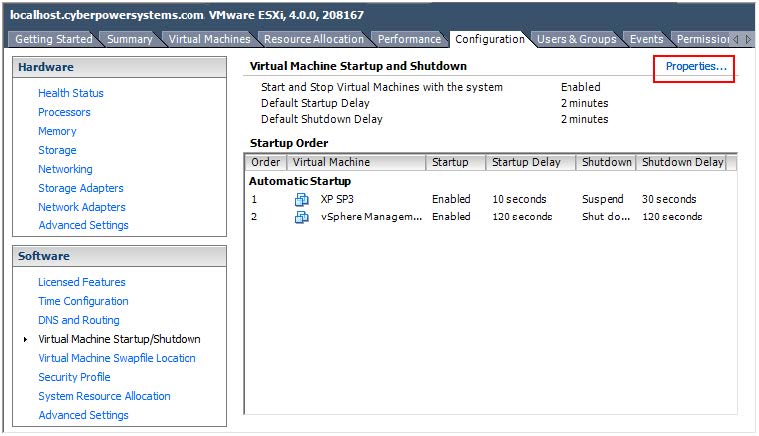759x436 pixels.
Task: Open Health Status under Hardware
Action: [71, 93]
